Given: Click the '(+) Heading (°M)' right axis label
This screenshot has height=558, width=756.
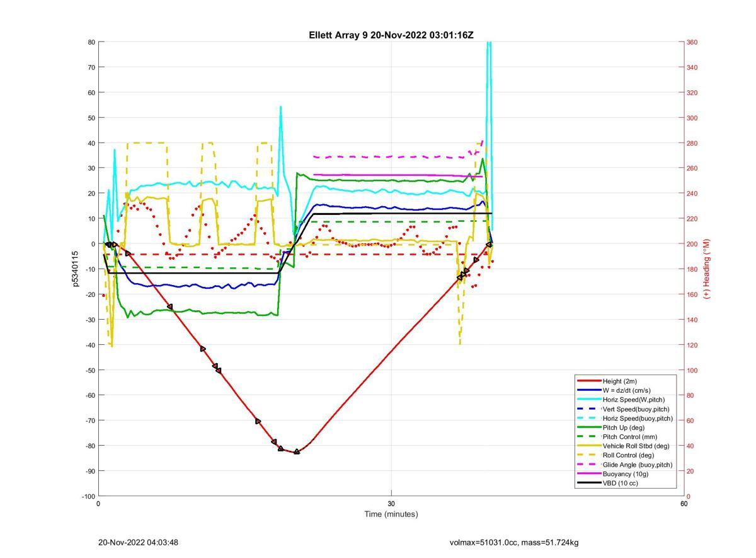Looking at the screenshot, I should (x=706, y=269).
